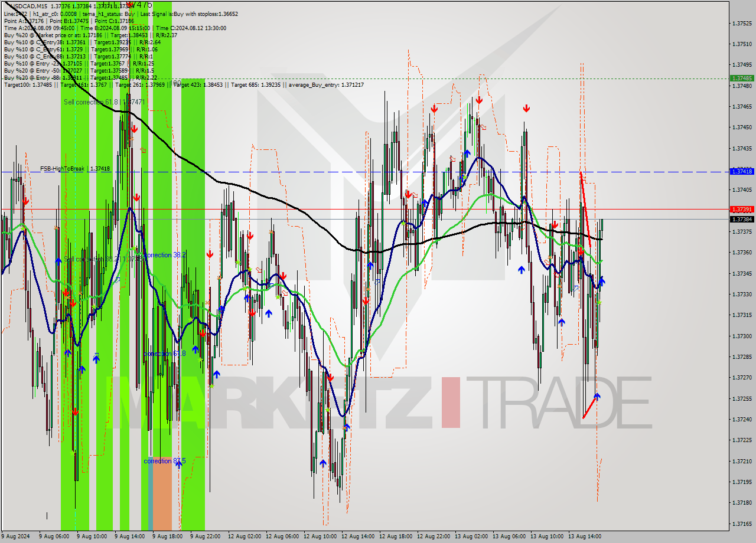The image size is (756, 543).
Task: Click the 'Buy %20 @ Entry -50' line
Action: [x=78, y=70]
